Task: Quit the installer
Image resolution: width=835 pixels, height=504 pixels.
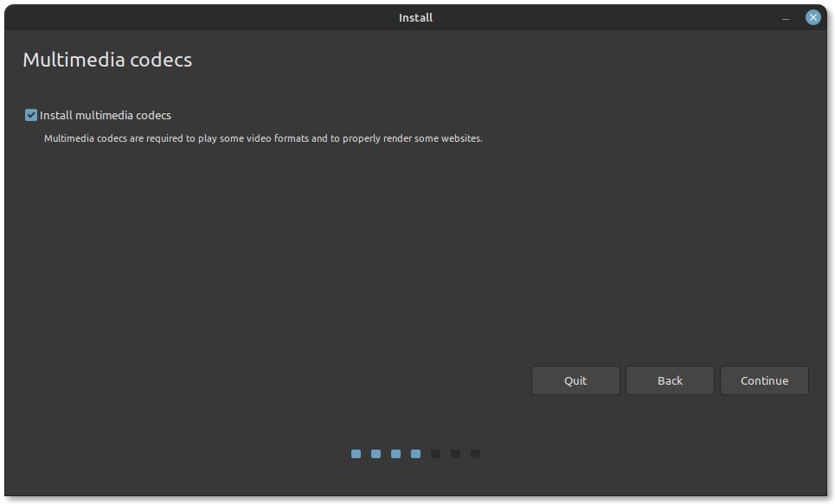Action: point(575,380)
